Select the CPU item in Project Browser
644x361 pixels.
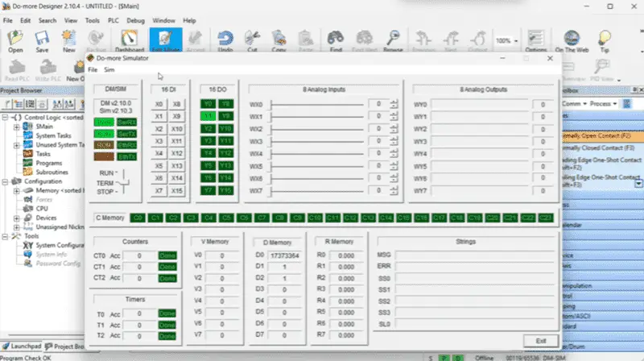[42, 209]
